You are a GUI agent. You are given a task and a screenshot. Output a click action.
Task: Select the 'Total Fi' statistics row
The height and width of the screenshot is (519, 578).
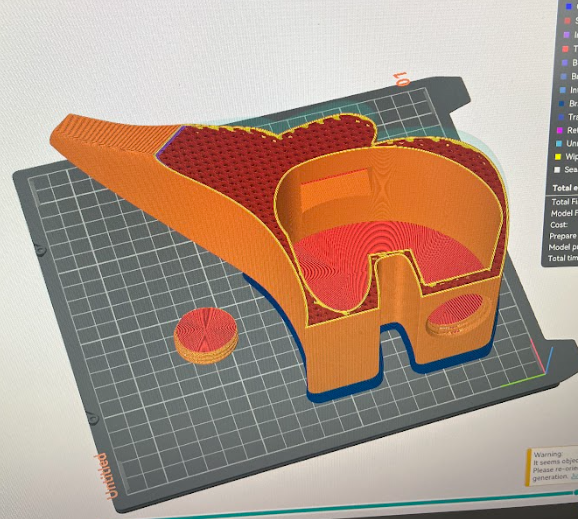coord(564,202)
